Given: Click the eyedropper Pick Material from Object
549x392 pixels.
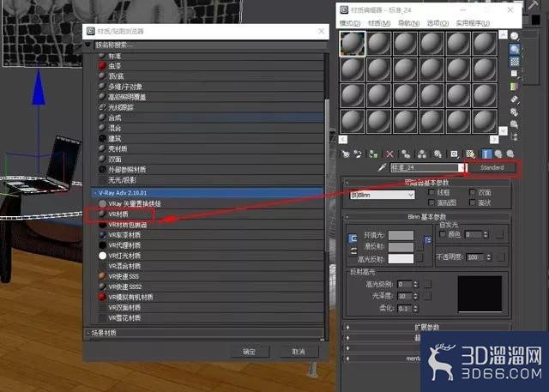Looking at the screenshot, I should point(382,167).
